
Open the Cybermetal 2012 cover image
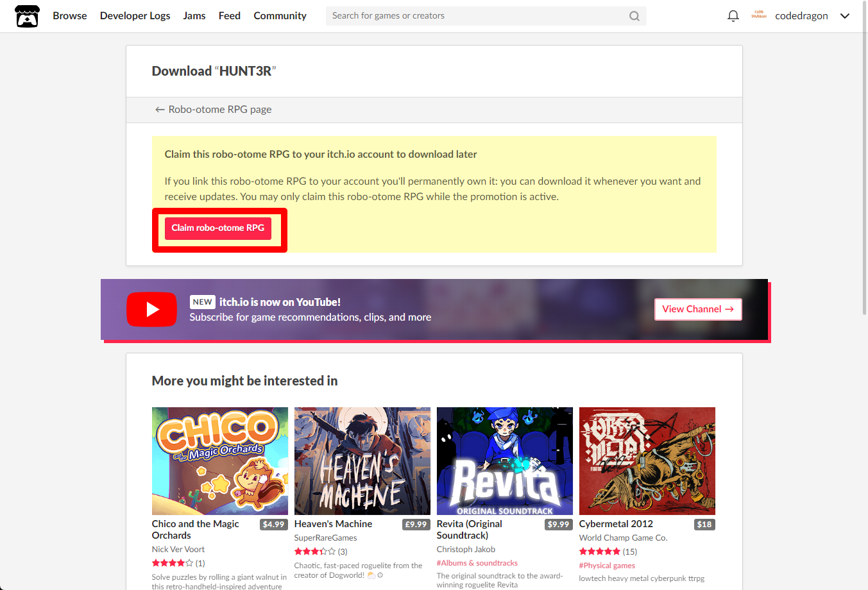coord(647,461)
